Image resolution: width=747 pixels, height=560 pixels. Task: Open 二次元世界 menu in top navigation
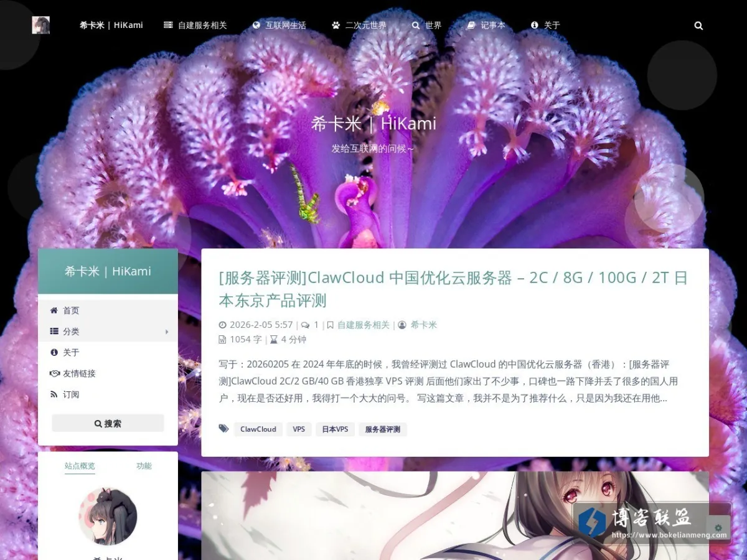(359, 26)
